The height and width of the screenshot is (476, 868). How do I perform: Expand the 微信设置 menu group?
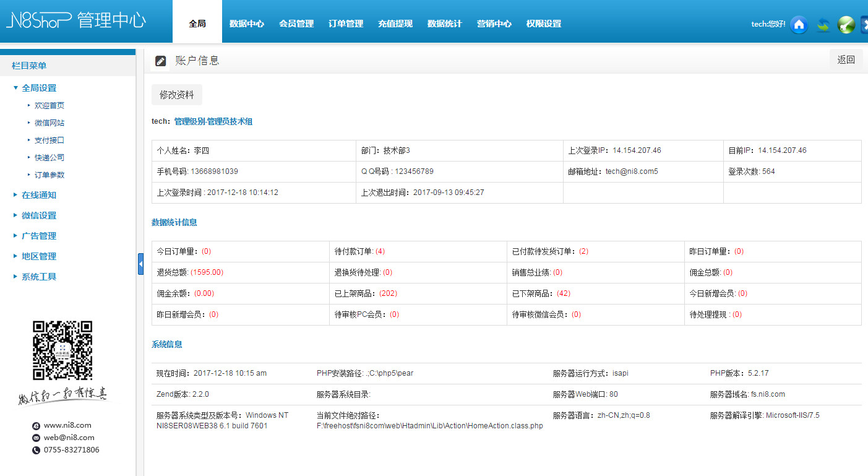click(38, 215)
